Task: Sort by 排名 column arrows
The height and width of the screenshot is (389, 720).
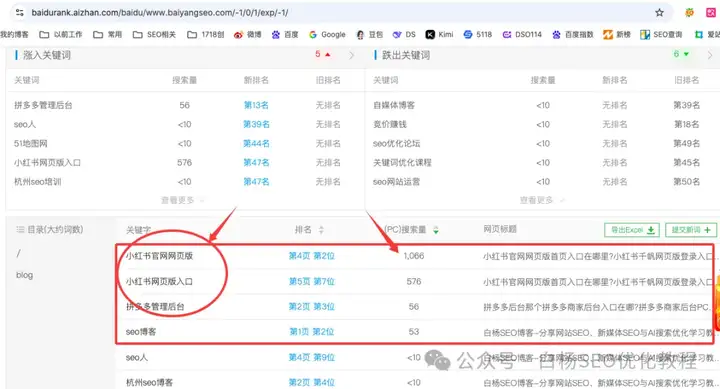Action: [321, 230]
